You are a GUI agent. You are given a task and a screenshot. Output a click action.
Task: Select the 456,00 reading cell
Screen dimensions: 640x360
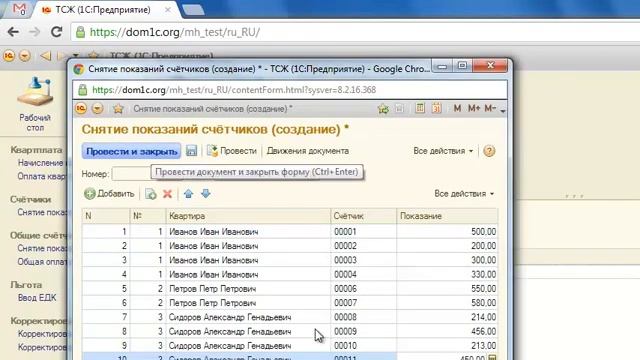(447, 332)
